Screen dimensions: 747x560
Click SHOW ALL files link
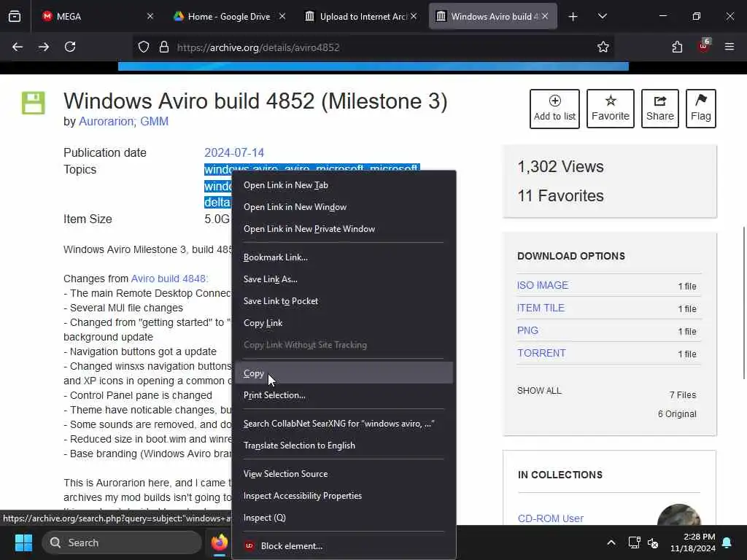click(539, 391)
